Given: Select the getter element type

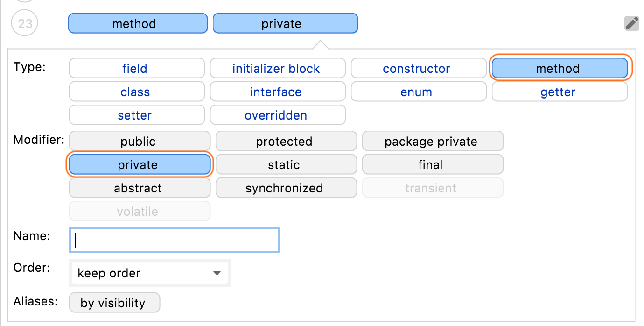Looking at the screenshot, I should pos(558,92).
